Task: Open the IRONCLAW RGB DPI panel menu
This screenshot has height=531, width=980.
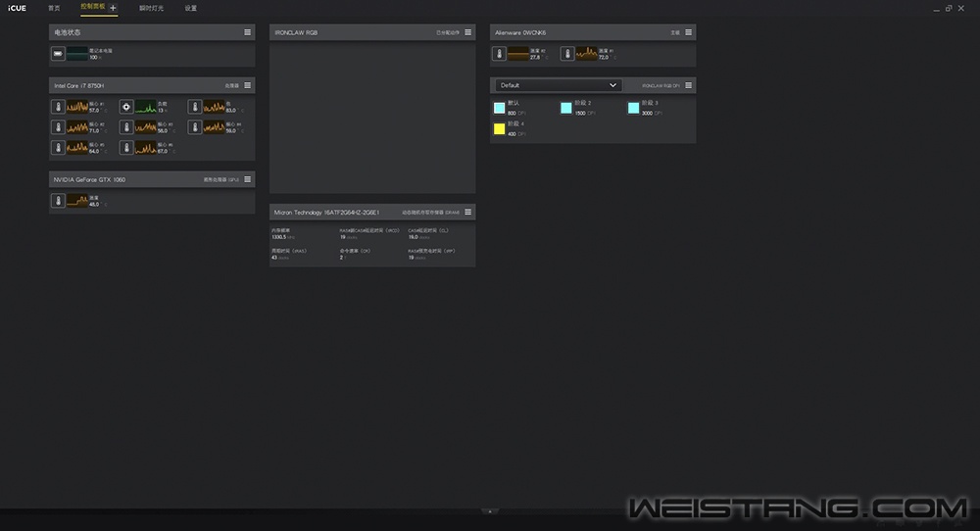Action: point(689,85)
